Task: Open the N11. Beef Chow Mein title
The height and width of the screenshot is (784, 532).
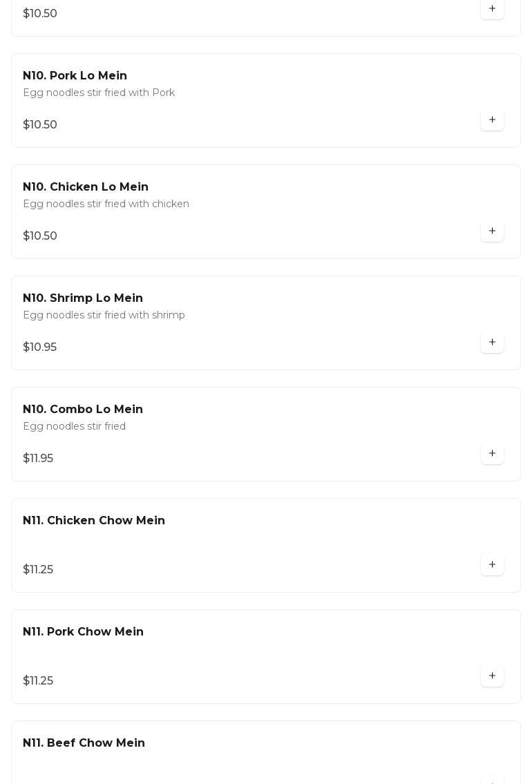Action: [x=84, y=743]
